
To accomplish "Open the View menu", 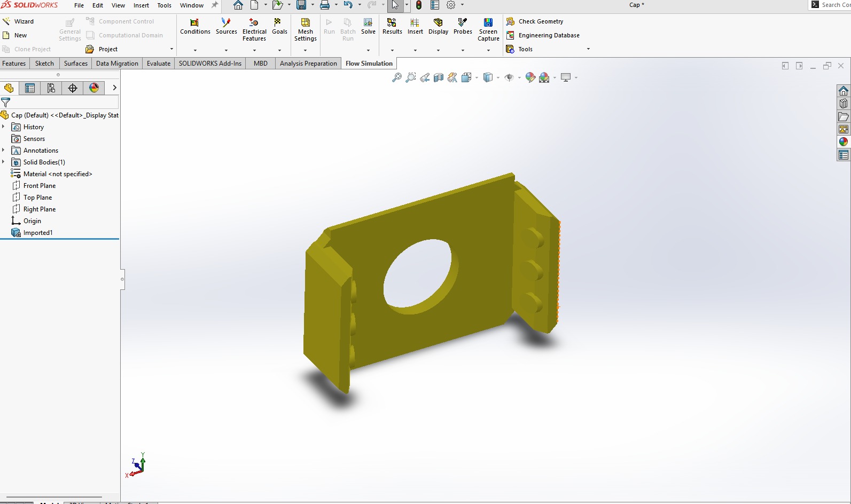I will 118,5.
